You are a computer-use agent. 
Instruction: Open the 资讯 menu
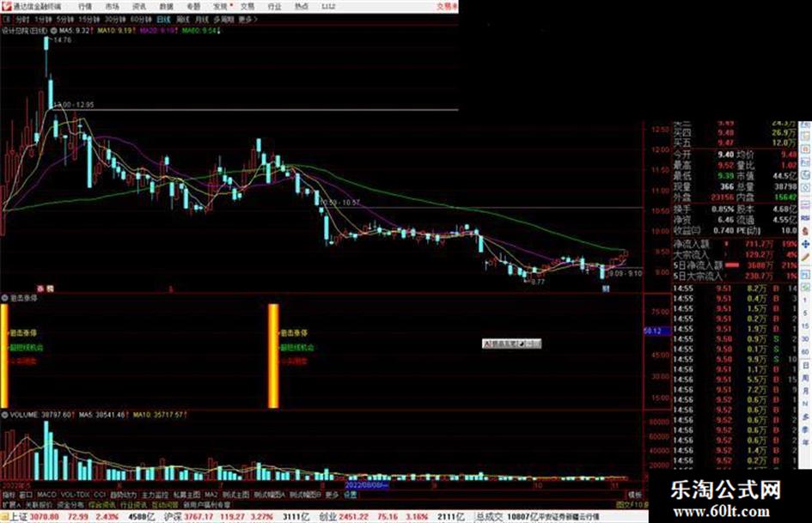coord(139,7)
